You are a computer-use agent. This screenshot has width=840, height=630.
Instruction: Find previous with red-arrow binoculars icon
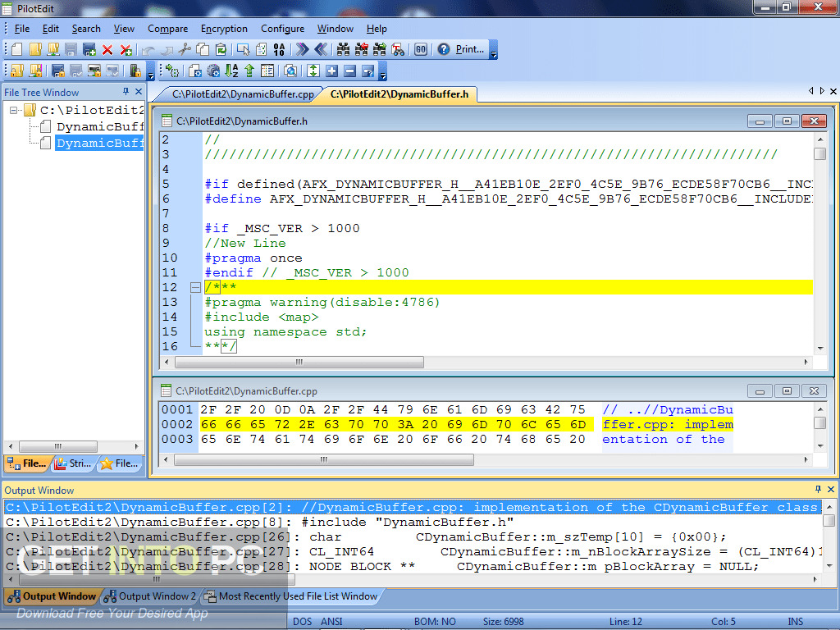(x=362, y=49)
